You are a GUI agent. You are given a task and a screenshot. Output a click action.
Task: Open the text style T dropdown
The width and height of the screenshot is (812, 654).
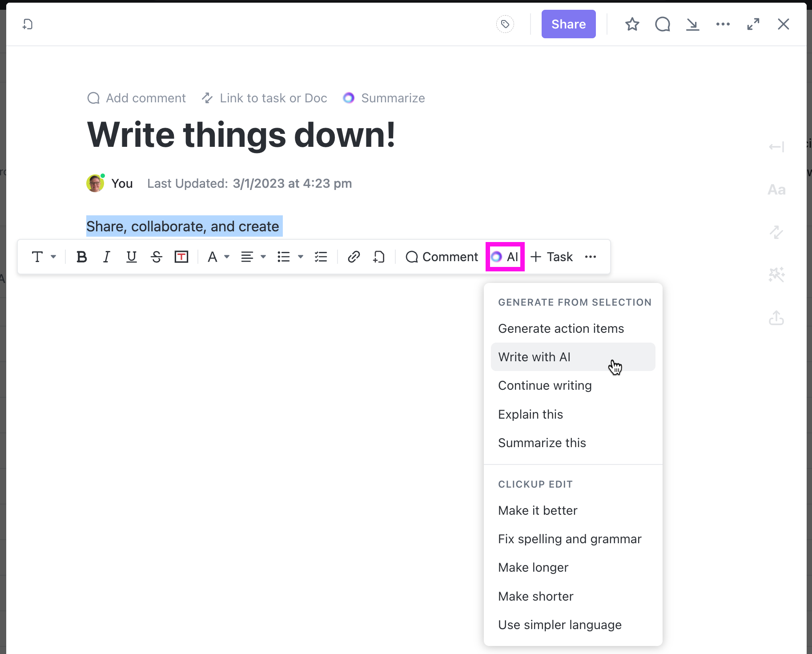44,257
